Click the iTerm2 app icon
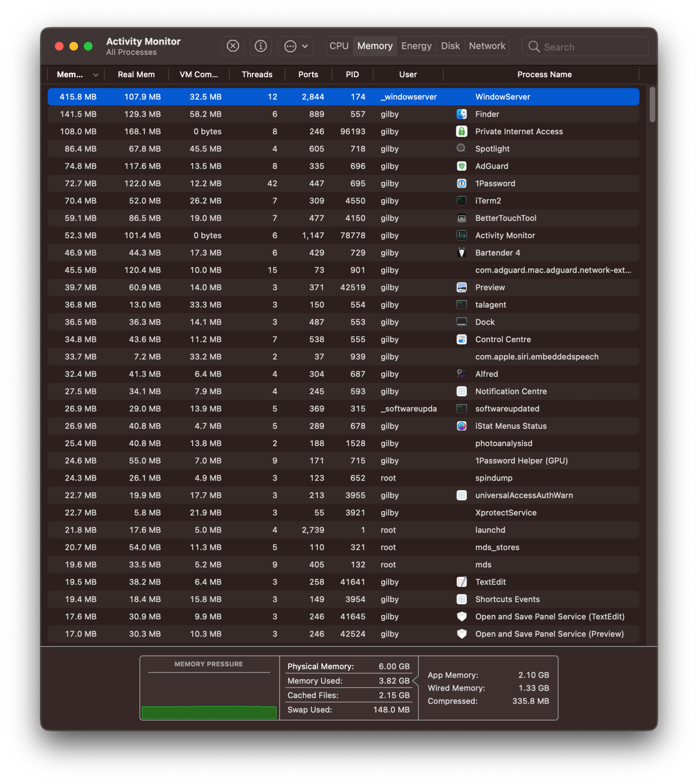Screen dimensions: 698x784 (462, 201)
